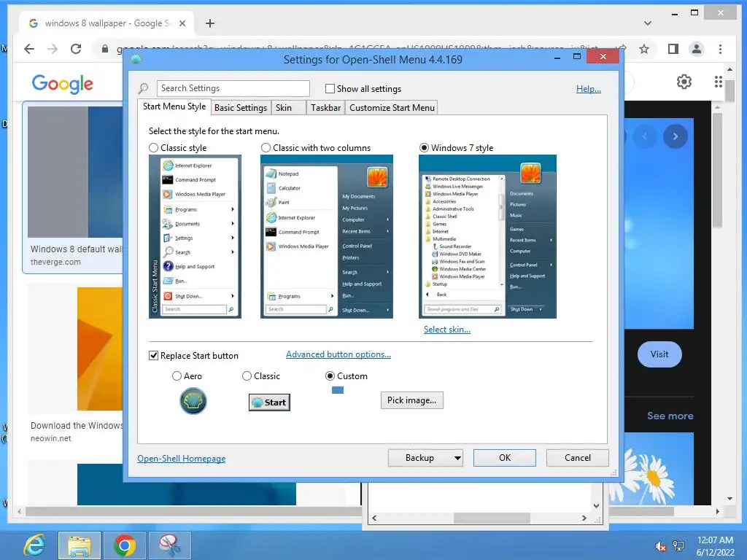747x560 pixels.
Task: Open Internet Explorer from the taskbar
Action: point(34,545)
